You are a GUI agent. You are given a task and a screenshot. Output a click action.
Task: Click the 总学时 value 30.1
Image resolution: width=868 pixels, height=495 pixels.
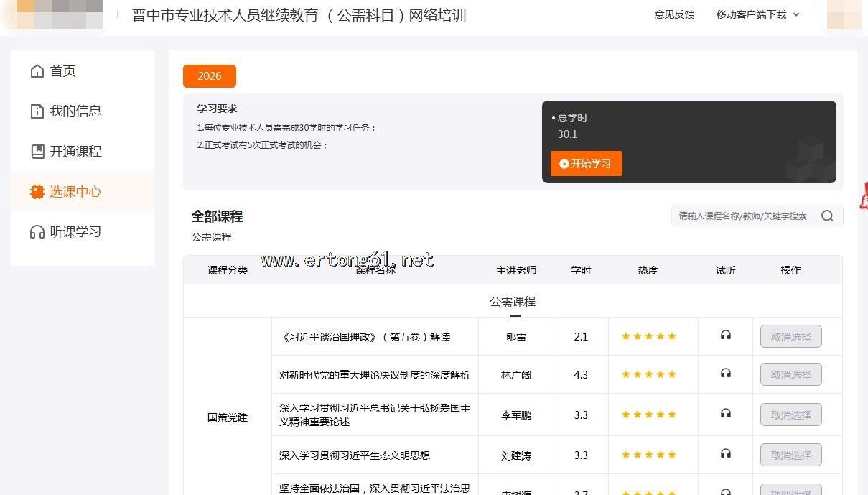click(x=567, y=134)
